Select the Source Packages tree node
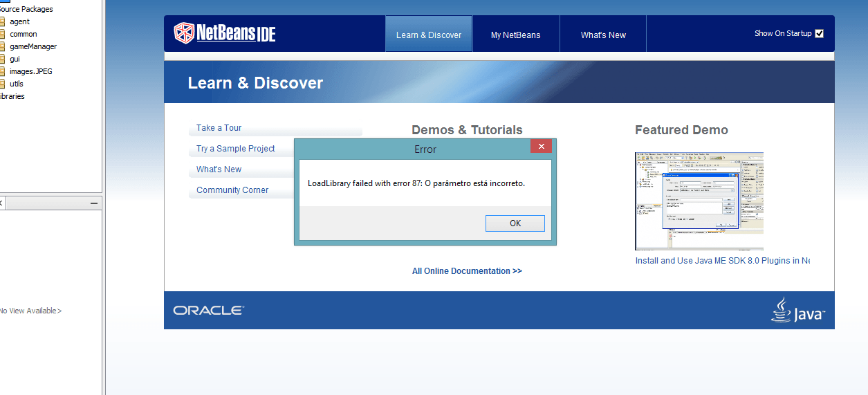 (26, 9)
